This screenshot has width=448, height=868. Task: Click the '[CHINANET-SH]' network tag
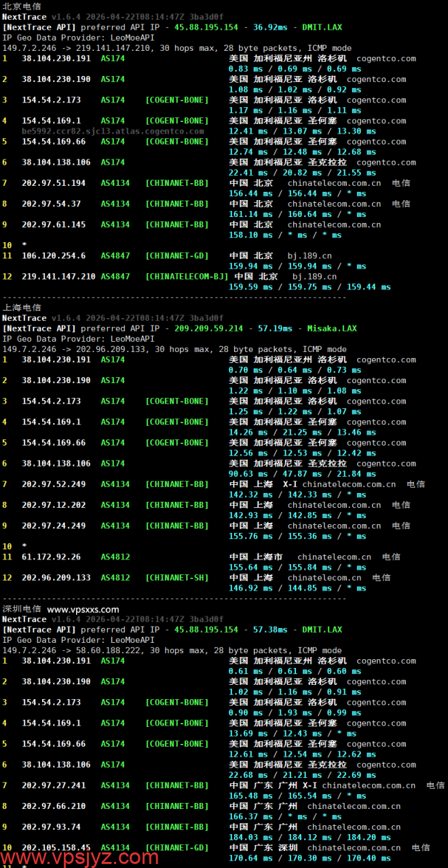tap(177, 578)
